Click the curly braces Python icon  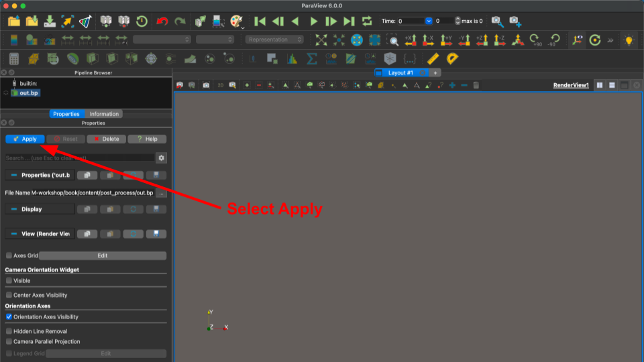409,59
